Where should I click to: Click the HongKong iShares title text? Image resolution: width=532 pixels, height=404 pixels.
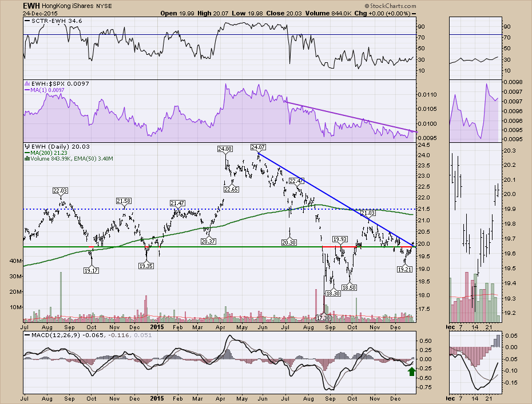pyautogui.click(x=68, y=6)
